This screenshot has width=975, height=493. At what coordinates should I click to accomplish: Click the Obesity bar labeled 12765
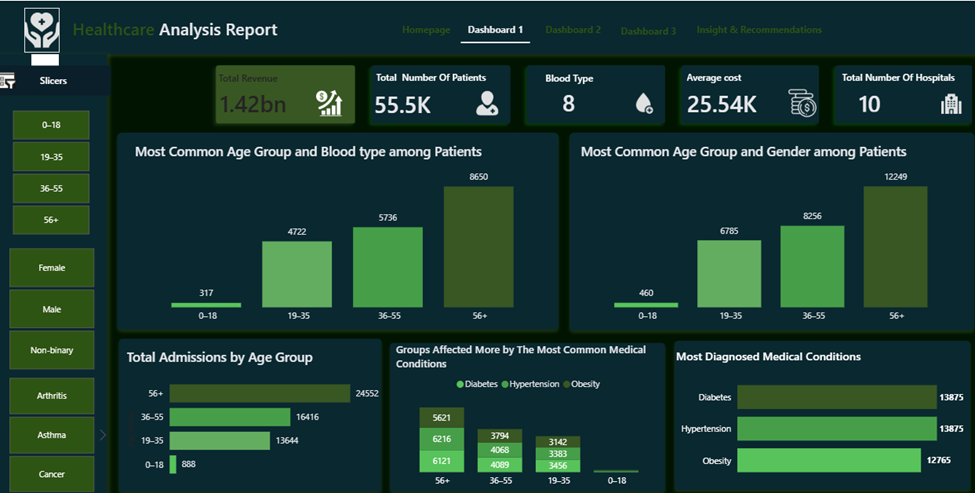point(829,461)
